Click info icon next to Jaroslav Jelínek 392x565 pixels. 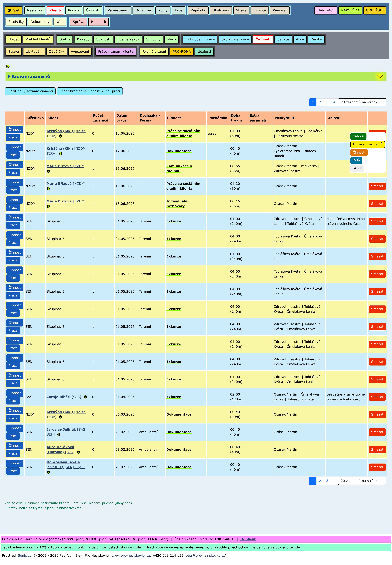pyautogui.click(x=59, y=435)
